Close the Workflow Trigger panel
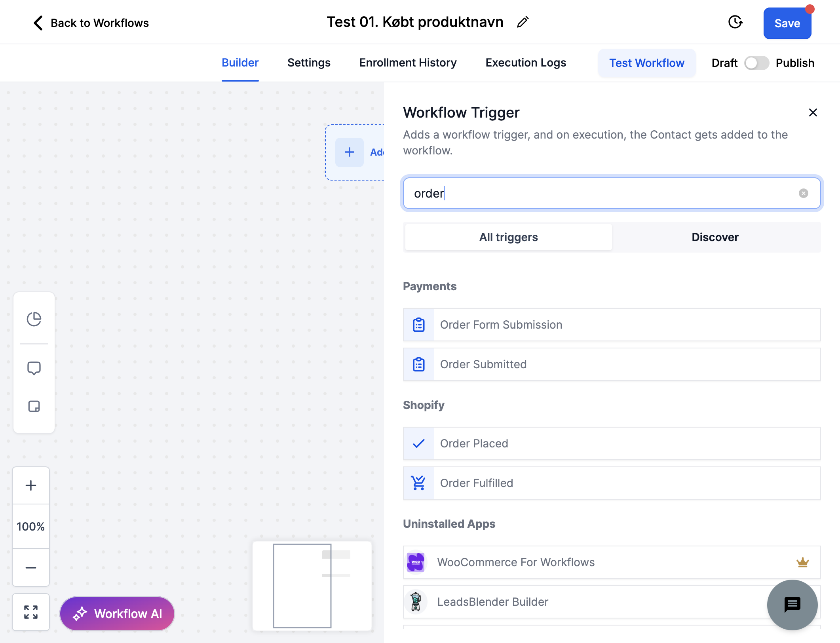The height and width of the screenshot is (643, 840). 813,112
